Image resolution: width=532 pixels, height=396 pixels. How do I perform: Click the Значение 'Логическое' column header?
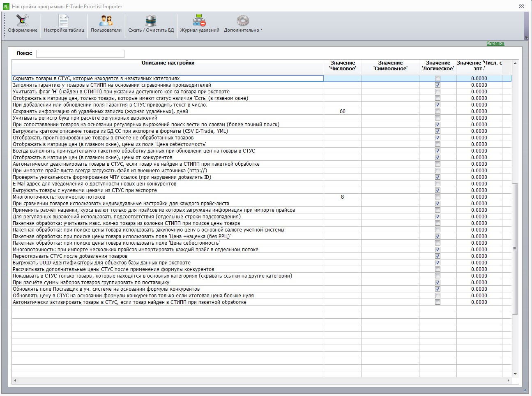[438, 66]
